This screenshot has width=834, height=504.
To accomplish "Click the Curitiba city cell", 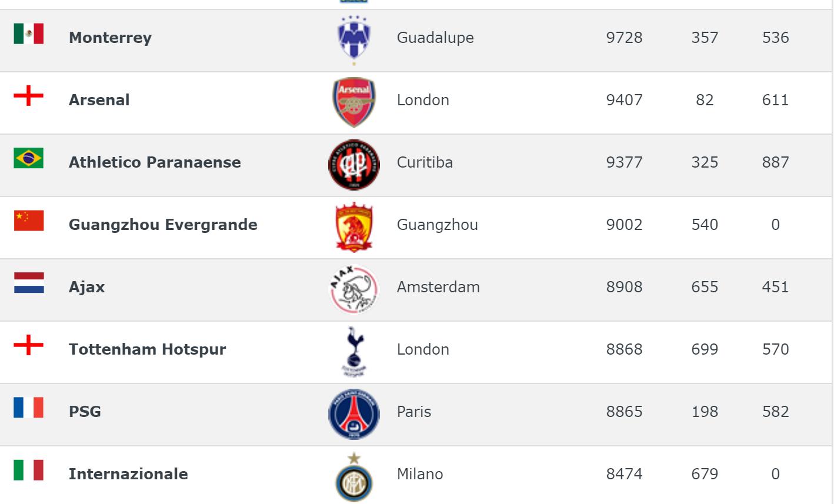I will tap(425, 162).
